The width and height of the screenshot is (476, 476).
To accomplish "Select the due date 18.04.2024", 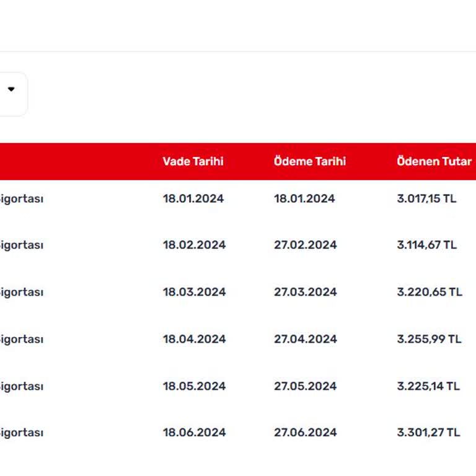I will point(194,339).
